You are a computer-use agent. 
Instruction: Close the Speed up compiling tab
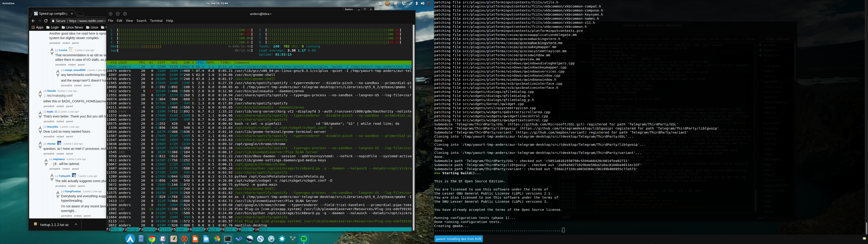click(71, 14)
